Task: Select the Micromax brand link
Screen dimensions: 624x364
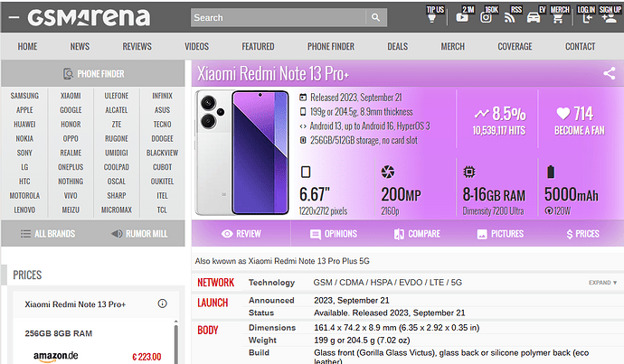Action: click(x=116, y=210)
